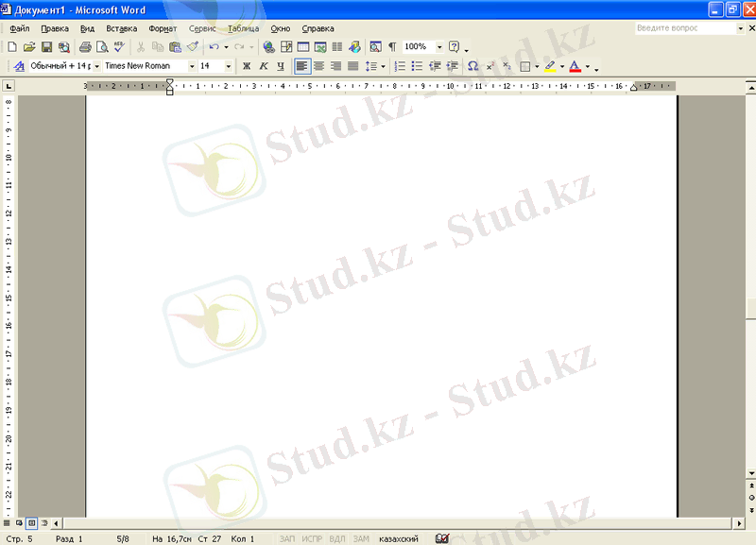Viewport: 756px width, 545px height.
Task: Insert a table from toolbar
Action: (303, 46)
